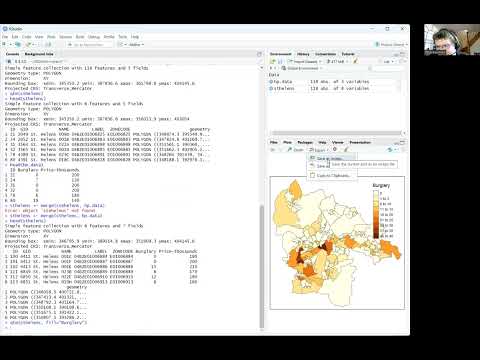Open the Help menu in menu bar
Image resolution: width=480 pixels, height=360 pixels.
tap(135, 37)
